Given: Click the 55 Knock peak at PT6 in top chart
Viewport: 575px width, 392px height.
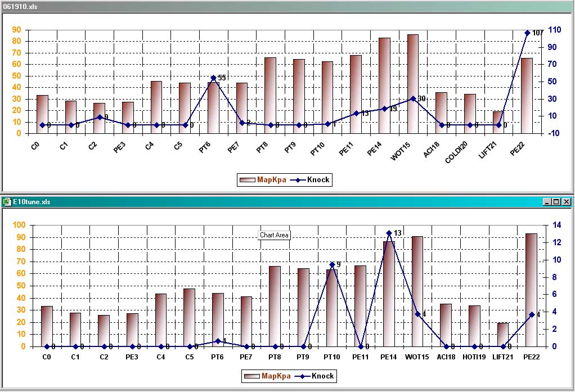Looking at the screenshot, I should point(213,78).
